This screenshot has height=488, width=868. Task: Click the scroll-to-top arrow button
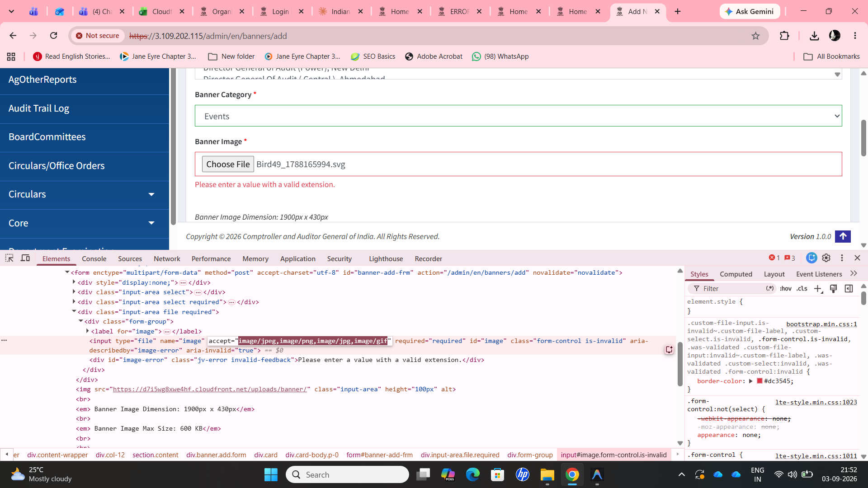843,236
